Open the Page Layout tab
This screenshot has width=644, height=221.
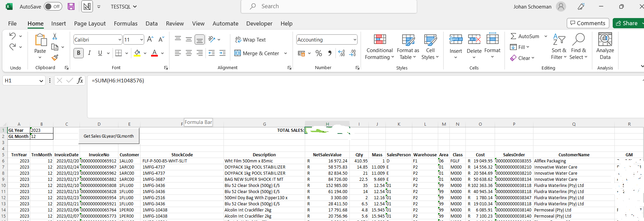(x=90, y=23)
